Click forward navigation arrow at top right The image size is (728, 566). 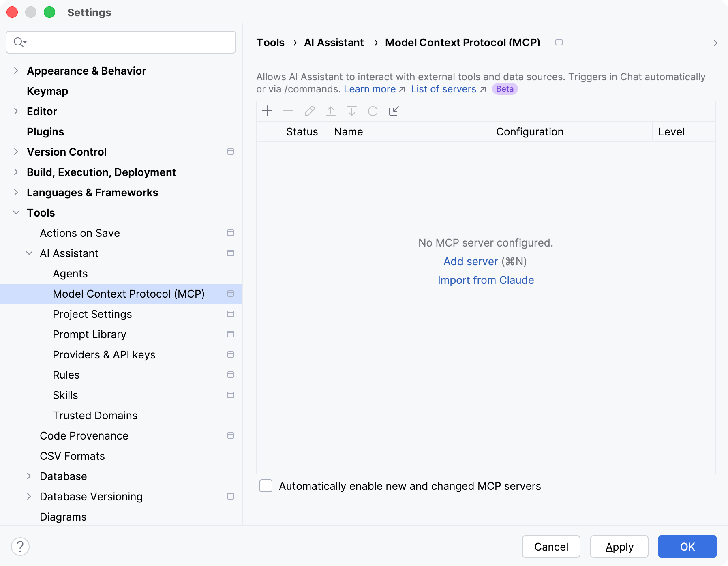(x=715, y=43)
